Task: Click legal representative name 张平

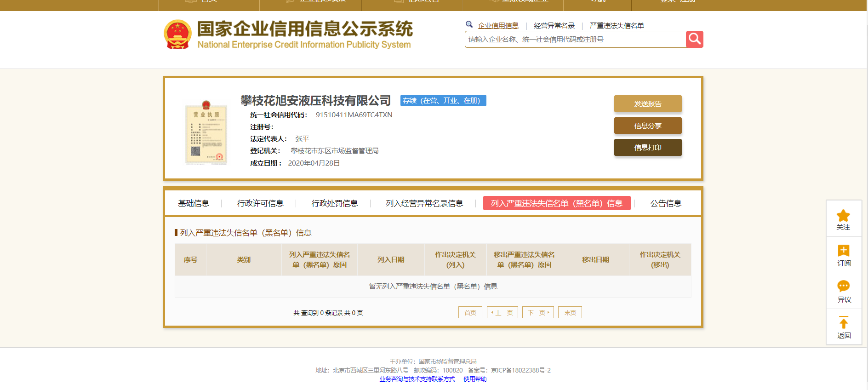Action: pyautogui.click(x=302, y=138)
